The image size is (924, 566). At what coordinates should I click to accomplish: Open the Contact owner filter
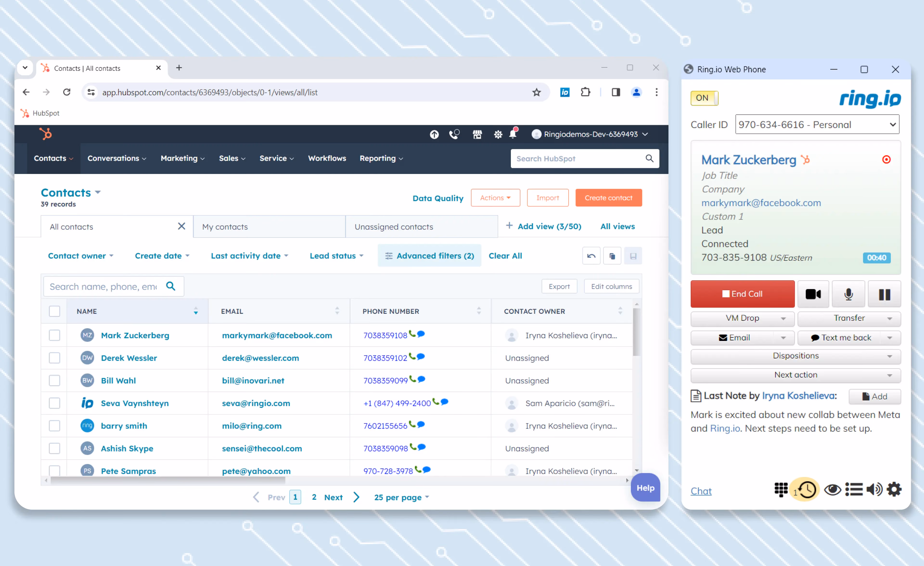coord(81,256)
